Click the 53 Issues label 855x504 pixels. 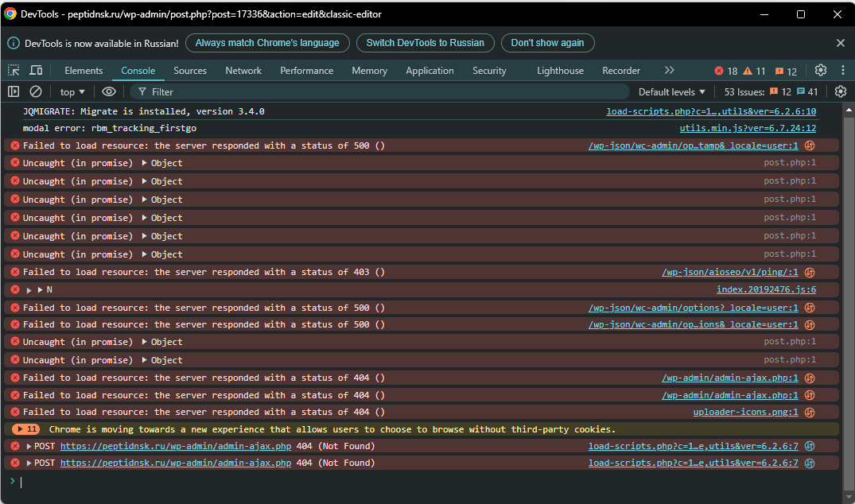(744, 92)
